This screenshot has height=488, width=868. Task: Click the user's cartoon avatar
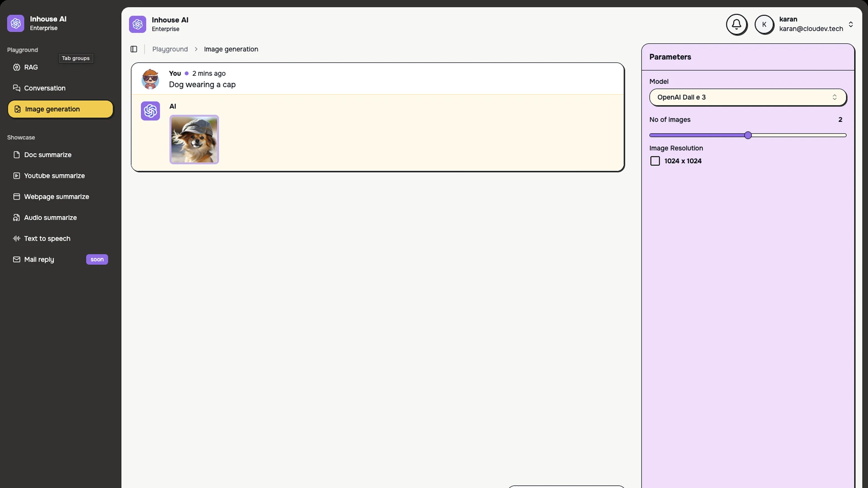point(150,79)
